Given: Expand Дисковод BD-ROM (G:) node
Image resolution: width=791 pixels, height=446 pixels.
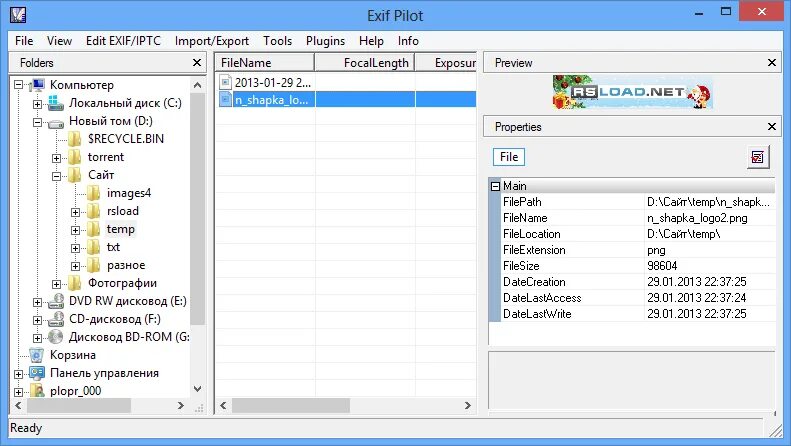Looking at the screenshot, I should (x=37, y=338).
